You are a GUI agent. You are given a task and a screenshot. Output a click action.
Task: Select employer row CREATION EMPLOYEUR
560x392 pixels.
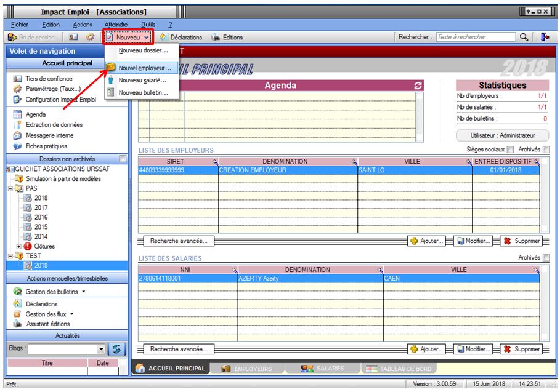tap(339, 170)
